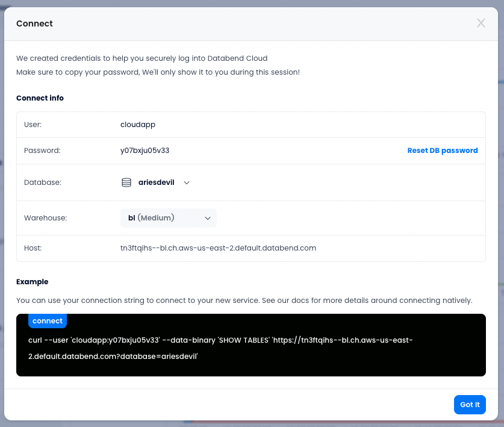Viewport: 504px width, 427px height.
Task: Click the 'We created credentials' sentence
Action: (142, 58)
